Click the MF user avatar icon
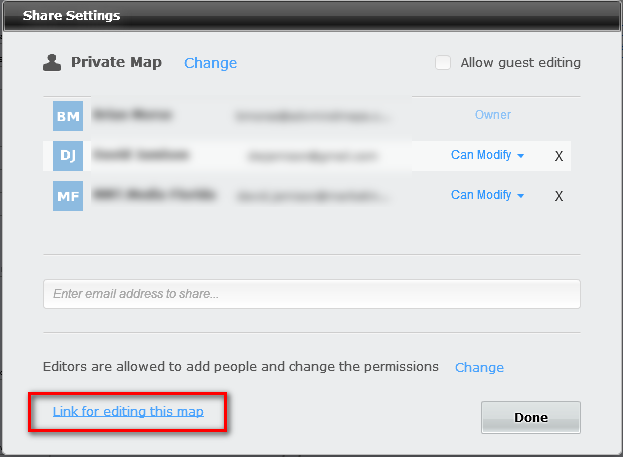The width and height of the screenshot is (623, 457). tap(68, 195)
